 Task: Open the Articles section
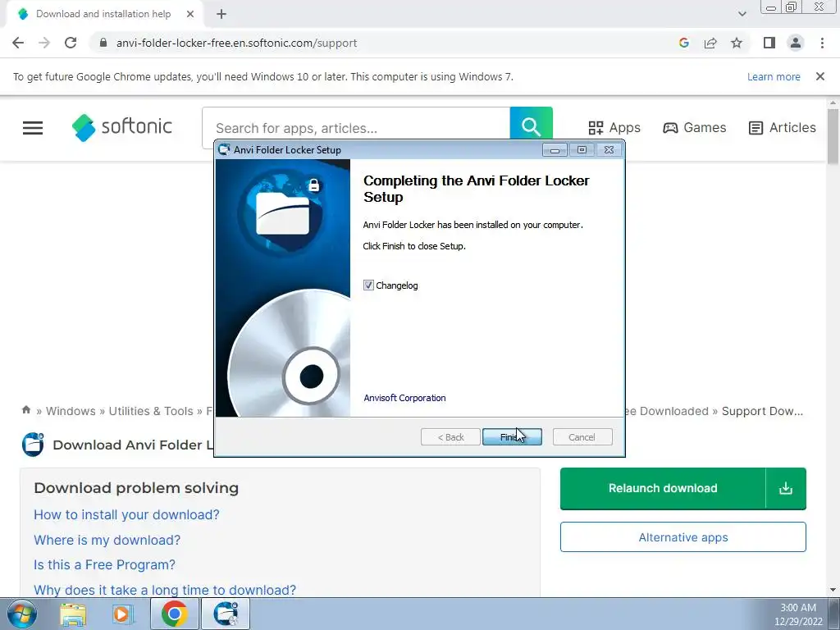point(782,127)
